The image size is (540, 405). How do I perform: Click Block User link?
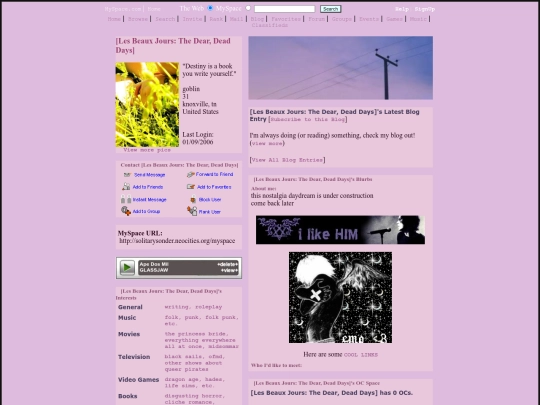210,199
